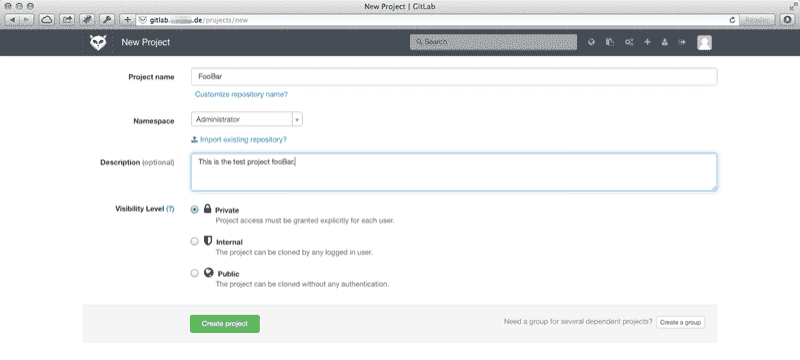Open public area globe icon in navbar
Viewport: 800px width, 360px height.
point(591,42)
